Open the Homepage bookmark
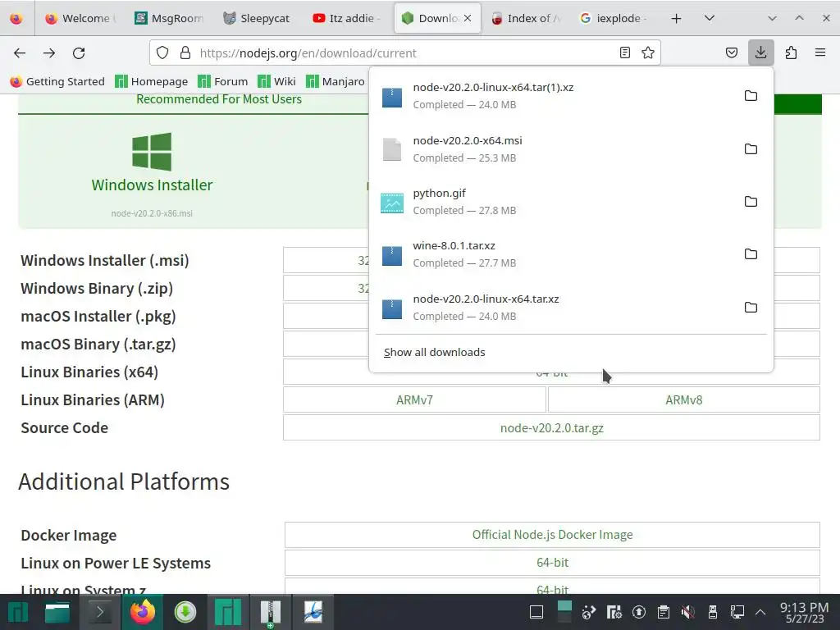This screenshot has height=630, width=840. 152,81
